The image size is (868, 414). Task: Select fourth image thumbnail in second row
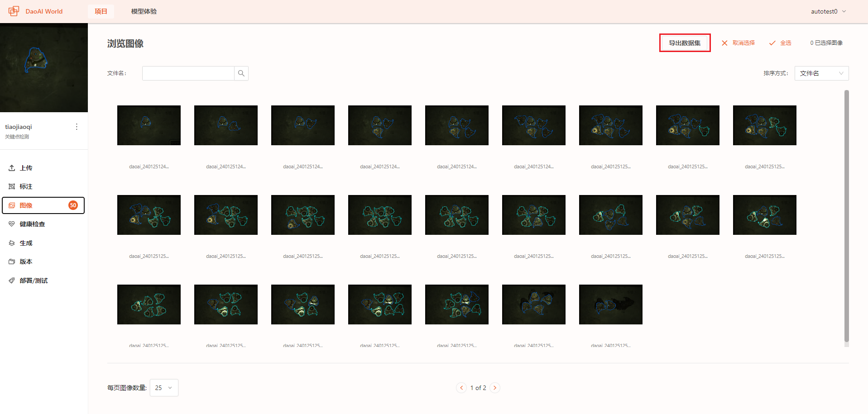[380, 215]
